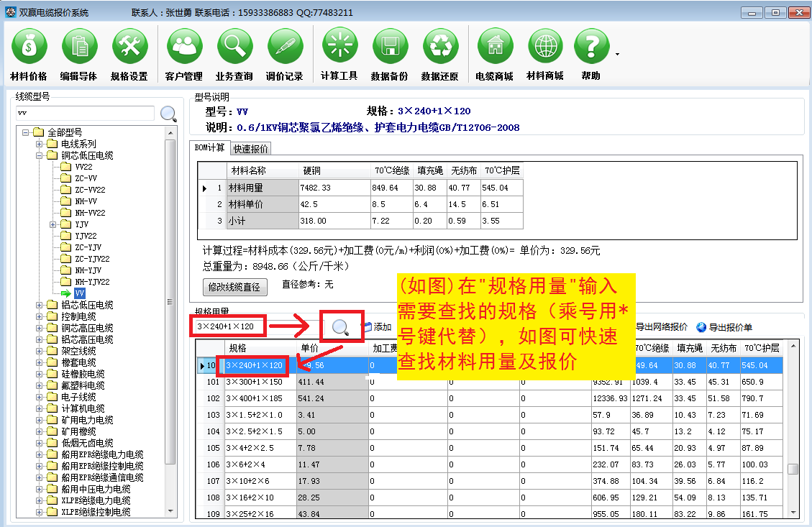Switch to the 快速报价 tab
The image size is (812, 527).
(251, 149)
